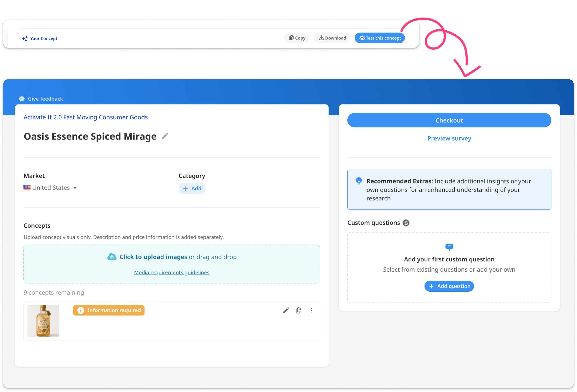Edit the Oasis Essence Spiced Mirage title pencil
Screen dimensions: 577x392
click(x=165, y=136)
